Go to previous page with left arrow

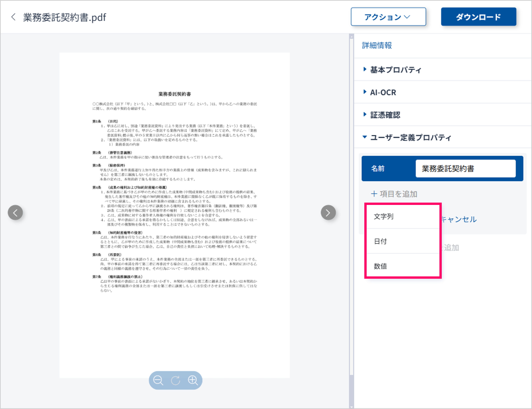(x=15, y=212)
